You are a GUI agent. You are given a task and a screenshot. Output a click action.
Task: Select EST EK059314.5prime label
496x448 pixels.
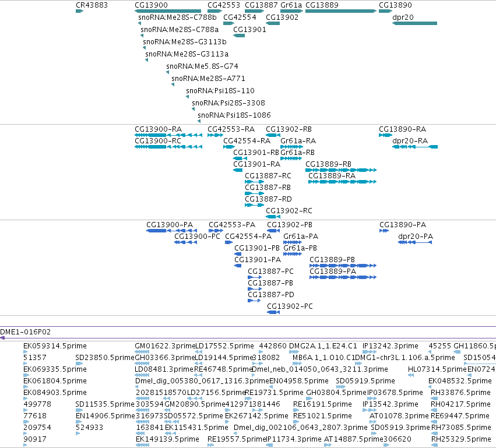point(55,346)
